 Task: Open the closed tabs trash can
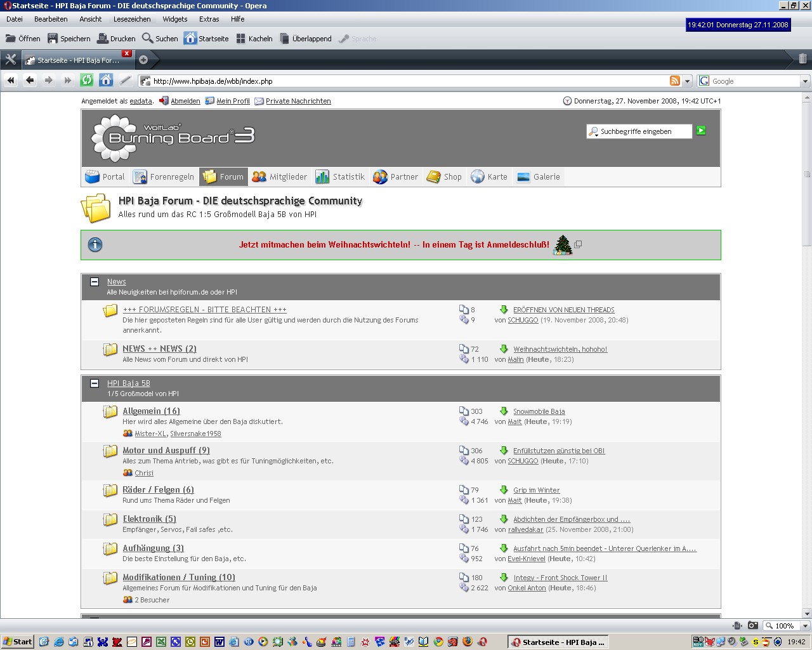tap(802, 59)
